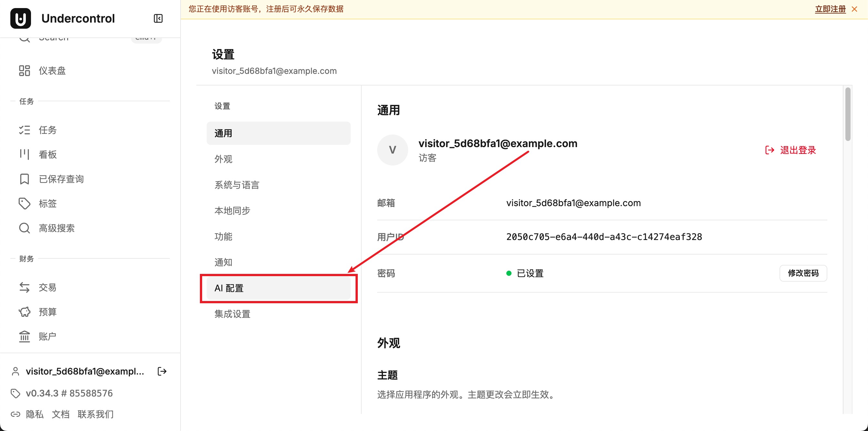The image size is (868, 431).
Task: Open the 已保存查询 bookmark icon
Action: point(24,179)
